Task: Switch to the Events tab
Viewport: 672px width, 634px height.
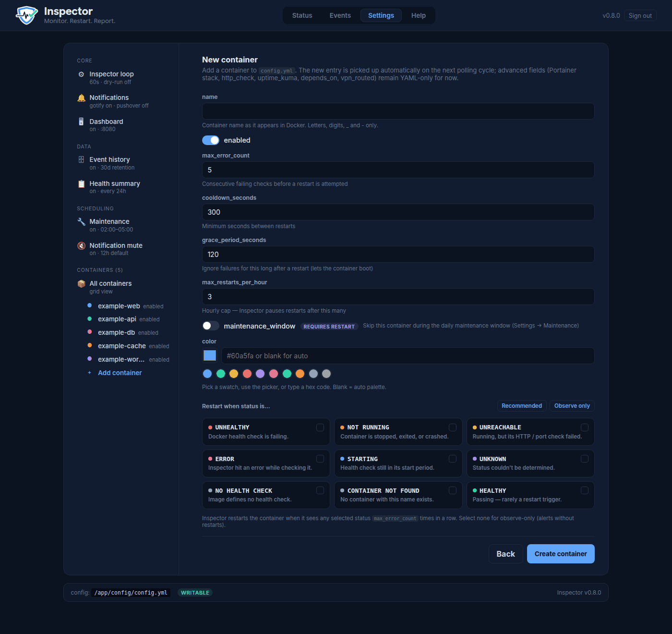Action: 340,15
